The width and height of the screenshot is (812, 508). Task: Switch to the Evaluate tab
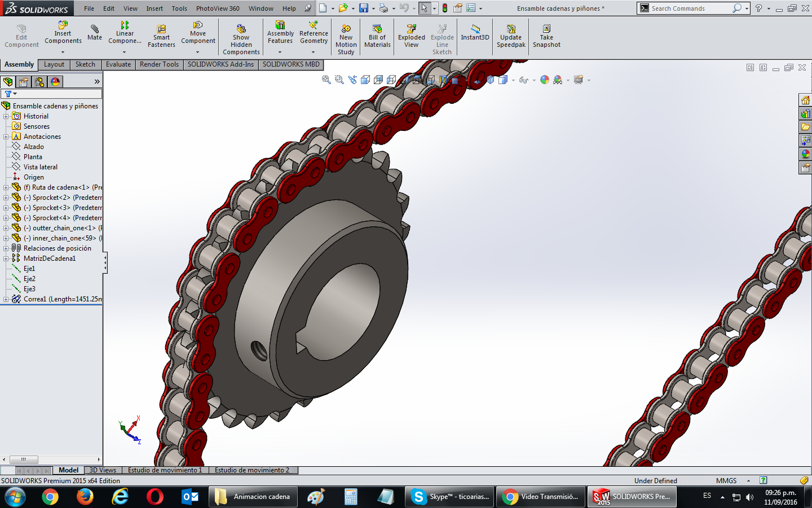118,64
